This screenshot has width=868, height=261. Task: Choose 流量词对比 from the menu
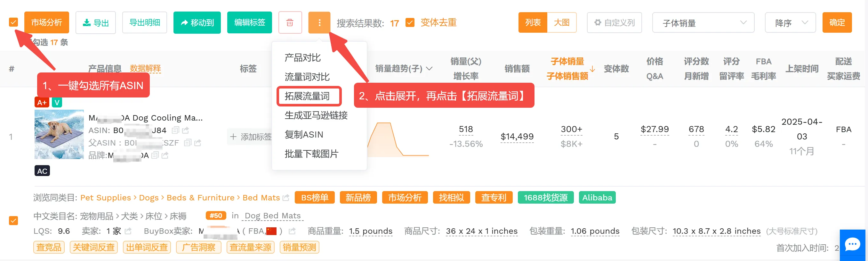point(307,77)
